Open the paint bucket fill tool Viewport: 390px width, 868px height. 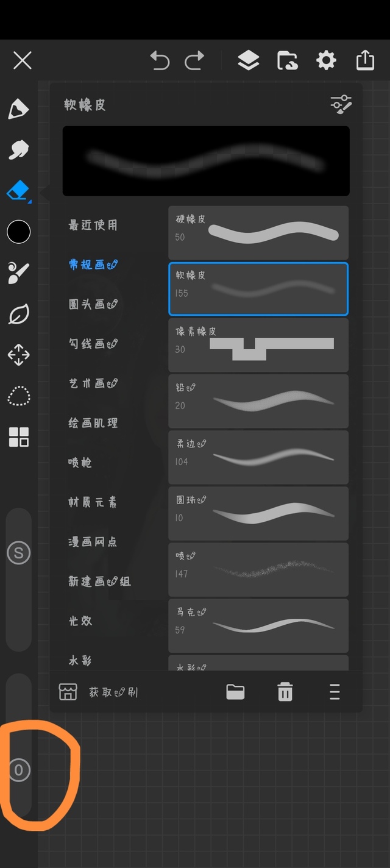point(18,272)
